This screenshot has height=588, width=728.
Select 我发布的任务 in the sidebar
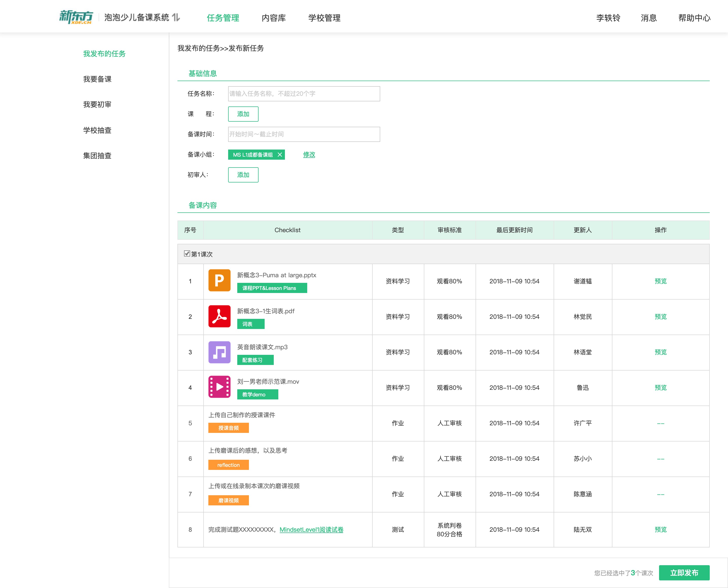coord(104,53)
